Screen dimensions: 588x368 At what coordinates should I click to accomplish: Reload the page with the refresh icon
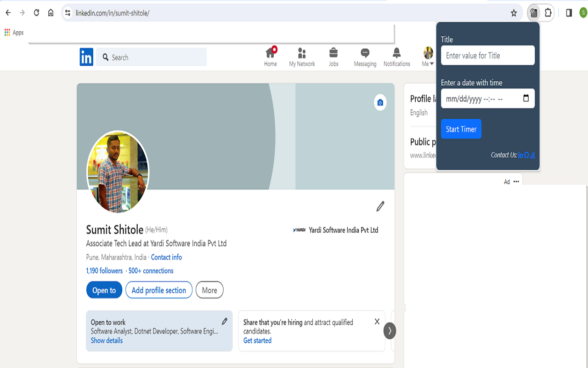coord(36,13)
